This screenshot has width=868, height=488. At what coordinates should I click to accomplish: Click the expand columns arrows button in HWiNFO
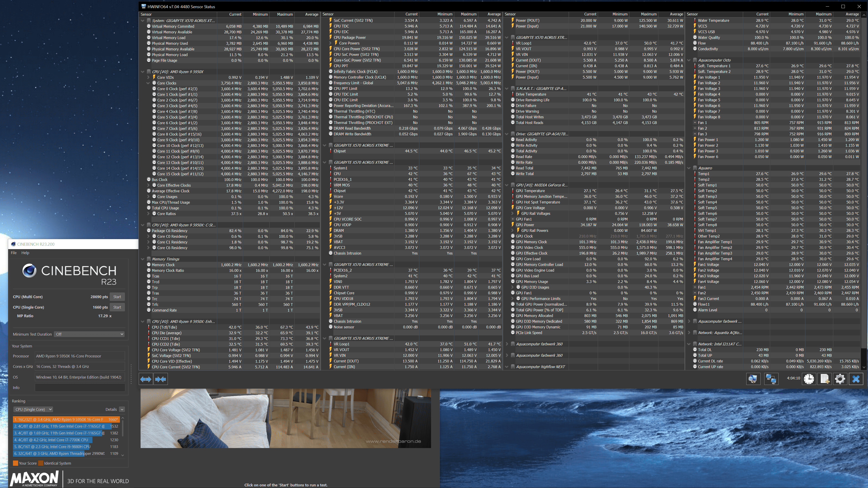tap(146, 379)
